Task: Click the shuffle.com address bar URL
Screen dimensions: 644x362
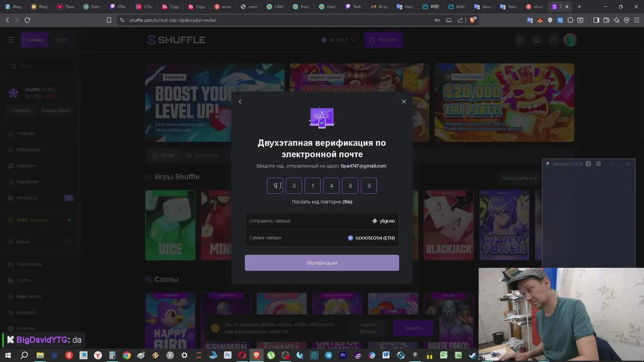Action: tap(173, 20)
